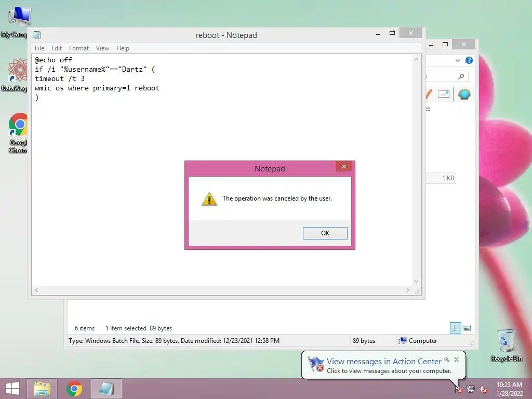Screen dimensions: 532x399
Task: Click the Action Center flag balloon icon
Action: (x=315, y=365)
